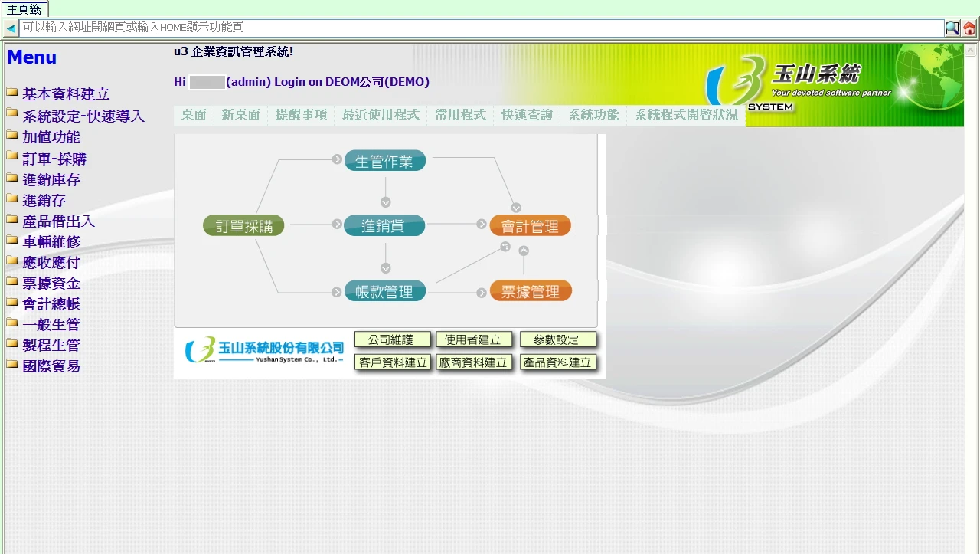This screenshot has height=554, width=980.
Task: Expand the 進銷庫存 folder in menu
Action: (51, 180)
